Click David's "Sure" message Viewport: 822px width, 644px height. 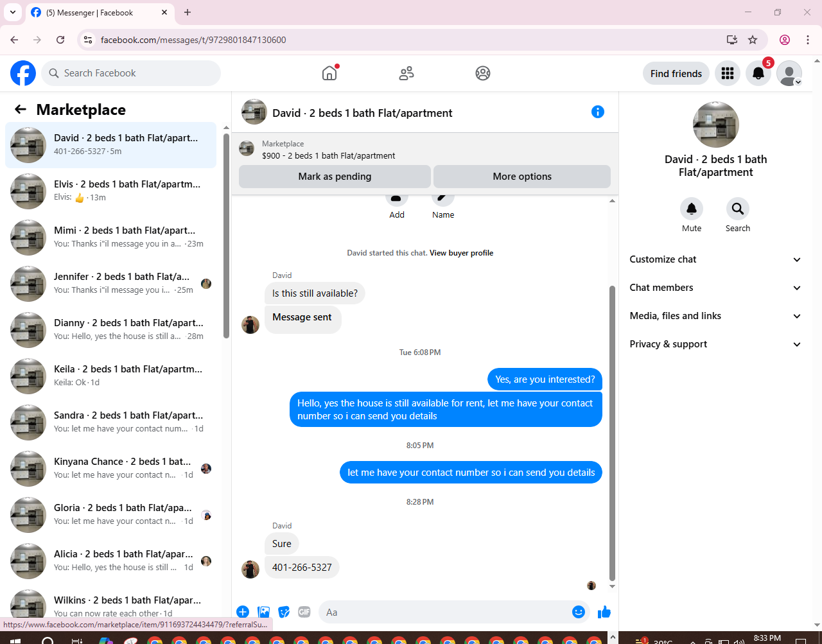[281, 544]
